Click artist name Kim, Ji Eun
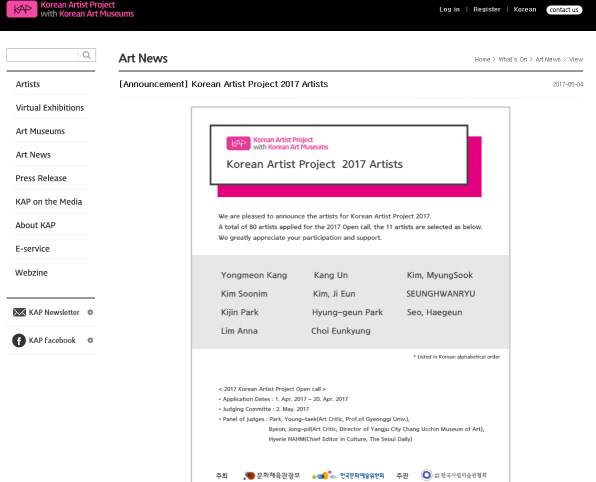 [x=334, y=293]
